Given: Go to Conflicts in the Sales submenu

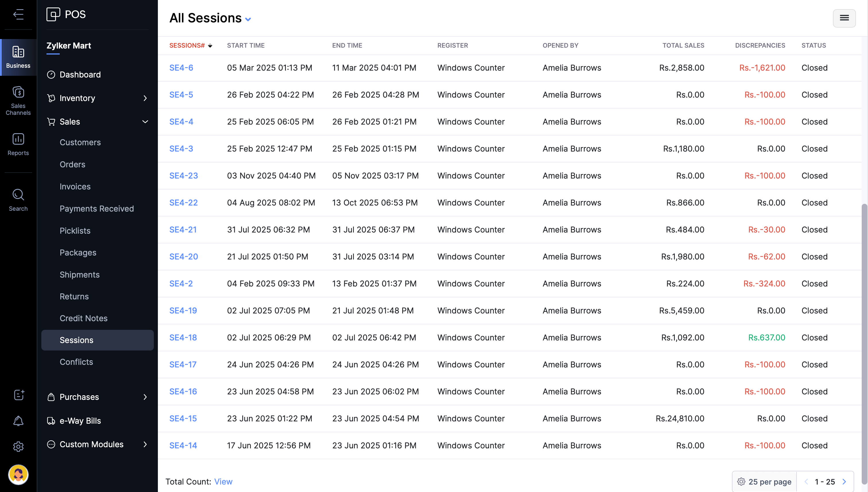Looking at the screenshot, I should [76, 362].
